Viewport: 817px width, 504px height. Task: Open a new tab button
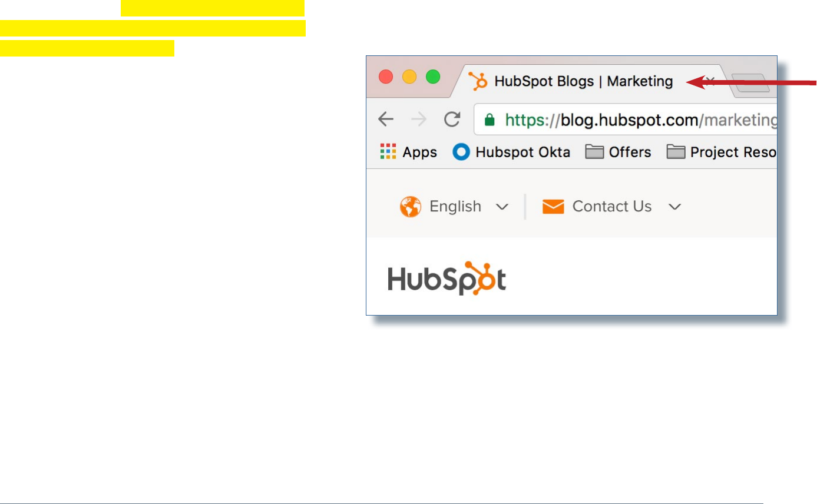pyautogui.click(x=750, y=83)
